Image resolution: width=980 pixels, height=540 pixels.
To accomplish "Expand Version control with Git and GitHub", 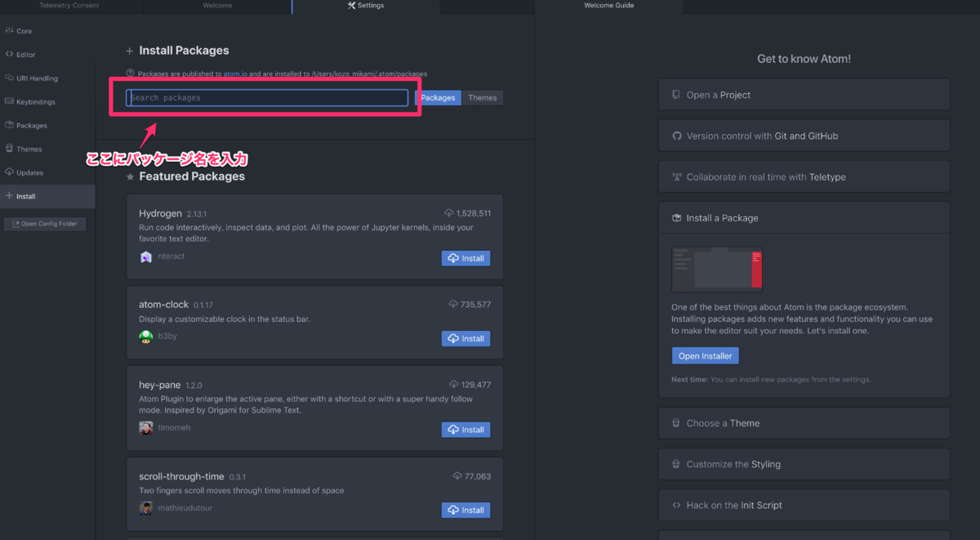I will pyautogui.click(x=804, y=136).
